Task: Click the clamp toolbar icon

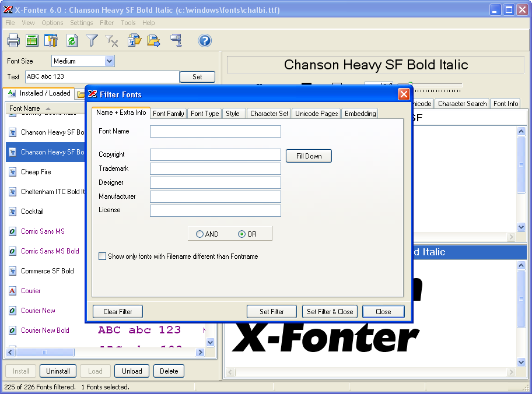Action: pos(176,40)
